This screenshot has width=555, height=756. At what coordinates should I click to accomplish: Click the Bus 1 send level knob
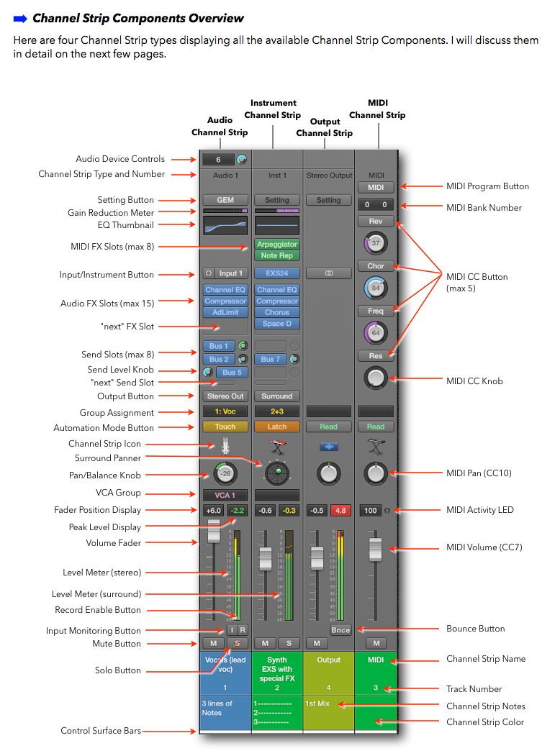tap(243, 346)
